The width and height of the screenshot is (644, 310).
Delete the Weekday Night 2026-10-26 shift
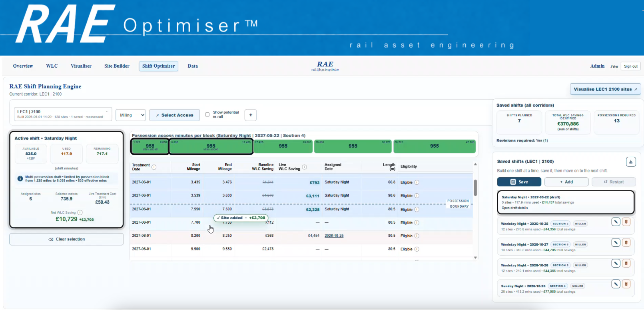[x=626, y=263]
